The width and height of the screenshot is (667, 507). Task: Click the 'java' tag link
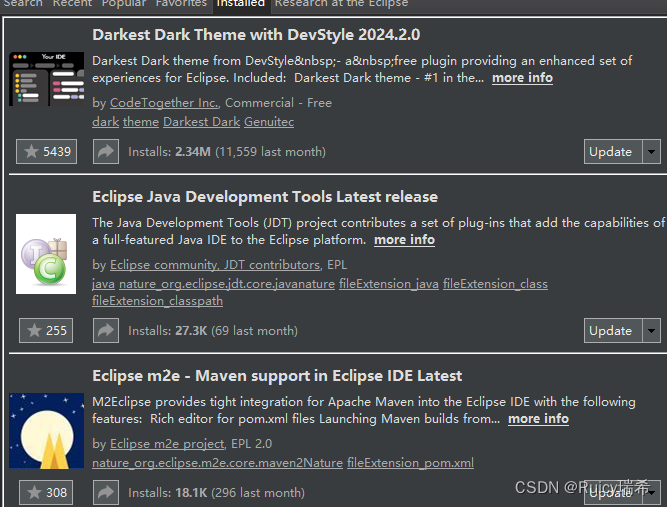click(103, 284)
